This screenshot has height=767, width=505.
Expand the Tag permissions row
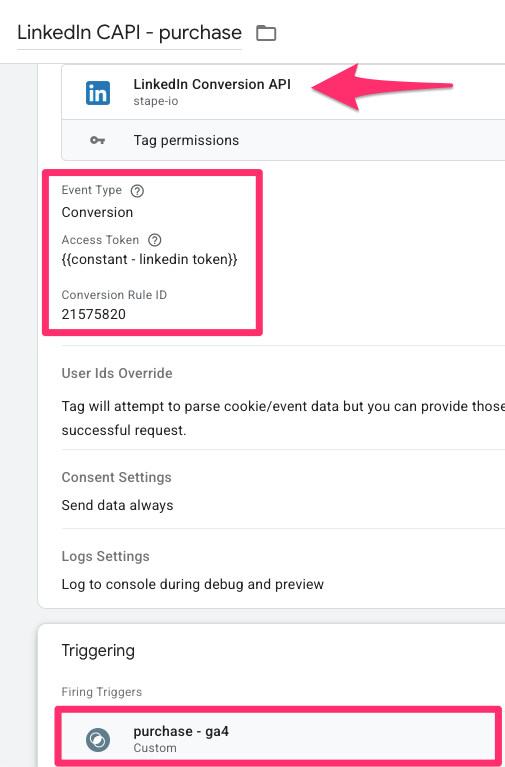[283, 140]
